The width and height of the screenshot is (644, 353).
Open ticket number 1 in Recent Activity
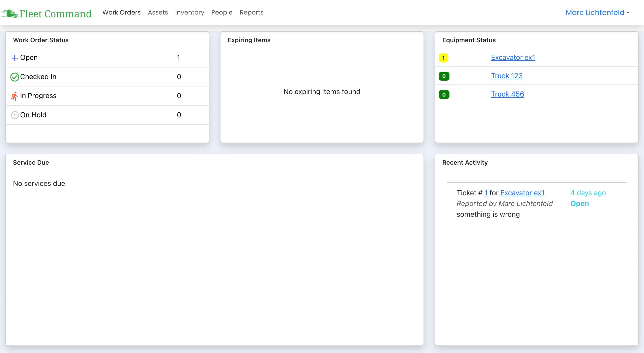click(486, 193)
